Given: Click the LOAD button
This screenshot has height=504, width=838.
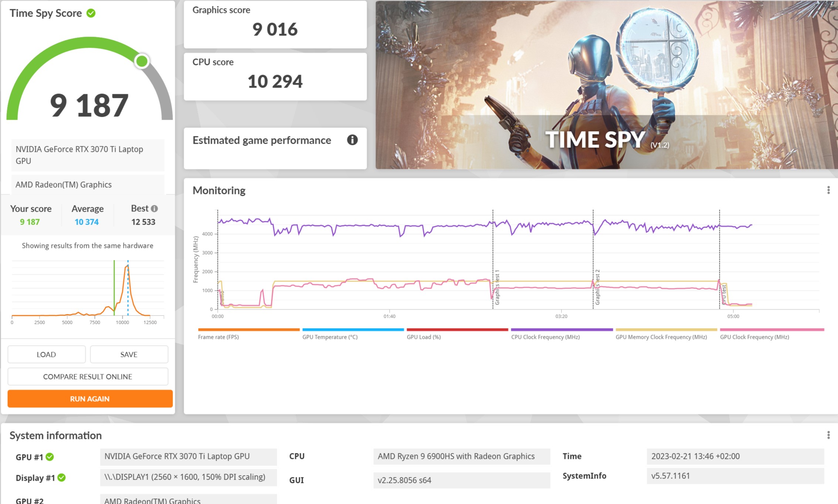Looking at the screenshot, I should pyautogui.click(x=47, y=354).
